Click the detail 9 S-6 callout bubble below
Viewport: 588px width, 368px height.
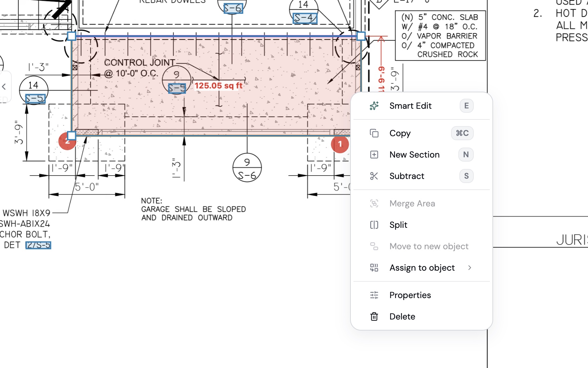[x=247, y=168]
